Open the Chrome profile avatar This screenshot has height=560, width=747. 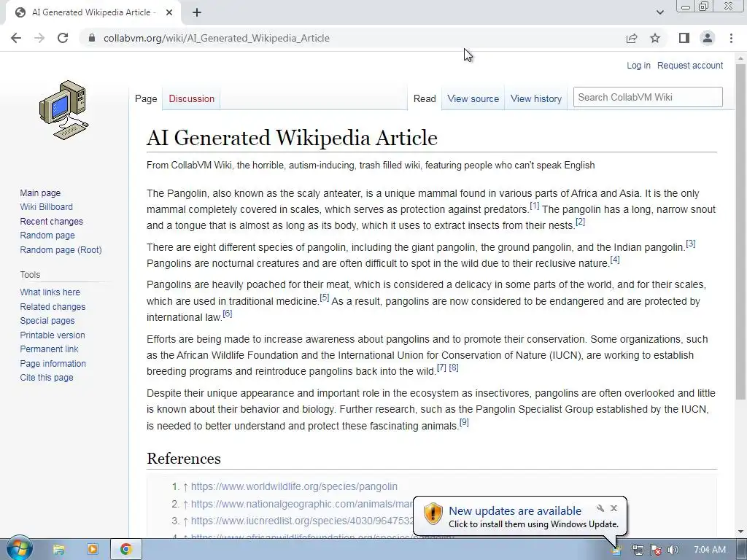[708, 38]
